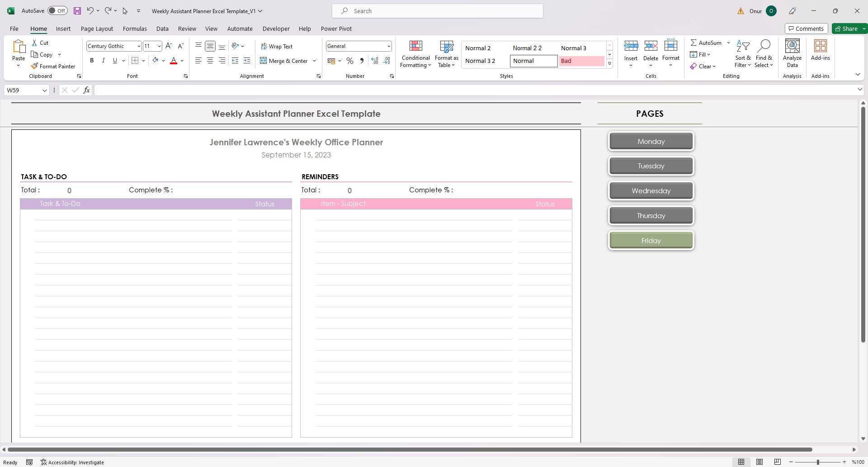Open the Font name dropdown

[x=138, y=46]
